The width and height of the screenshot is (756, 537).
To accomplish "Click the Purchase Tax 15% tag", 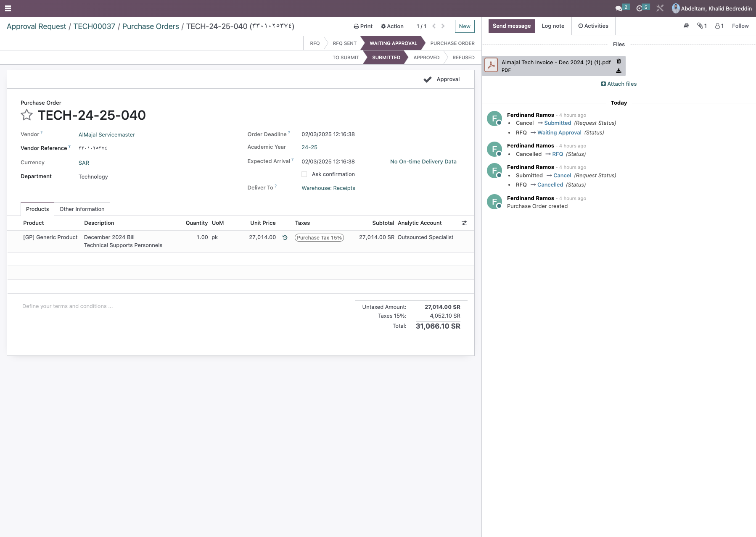I will click(x=320, y=238).
